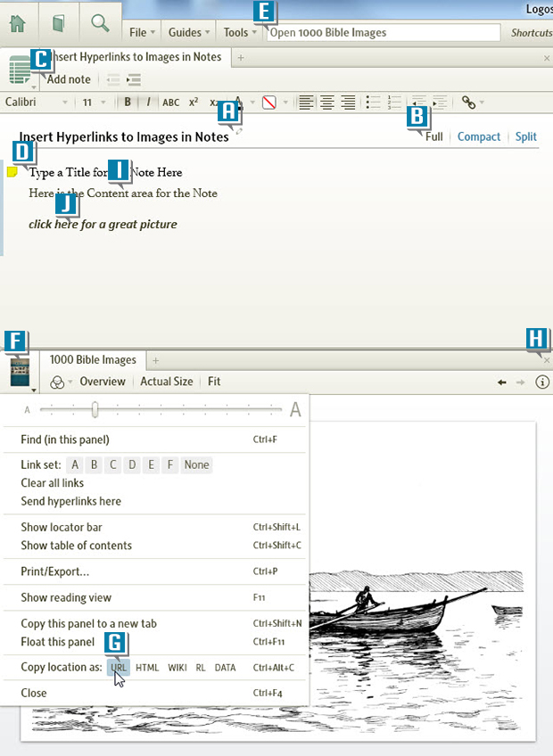
Task: Click the back navigation arrow
Action: pyautogui.click(x=502, y=382)
